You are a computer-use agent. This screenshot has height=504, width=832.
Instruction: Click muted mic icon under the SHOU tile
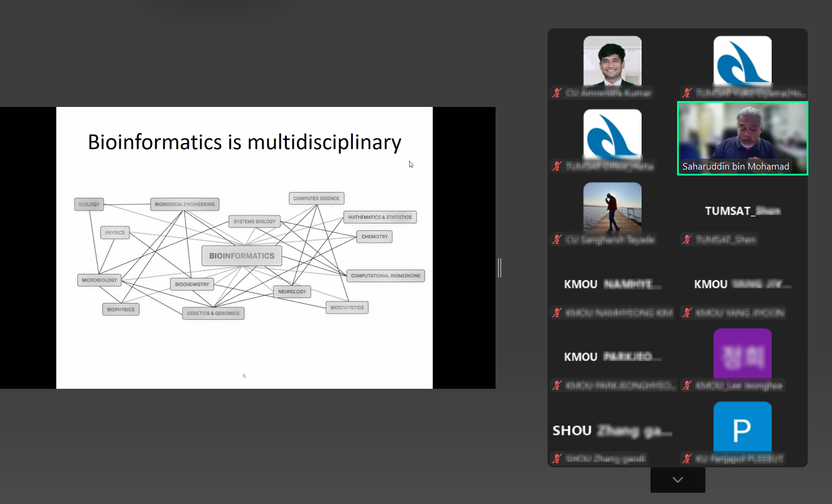click(557, 459)
